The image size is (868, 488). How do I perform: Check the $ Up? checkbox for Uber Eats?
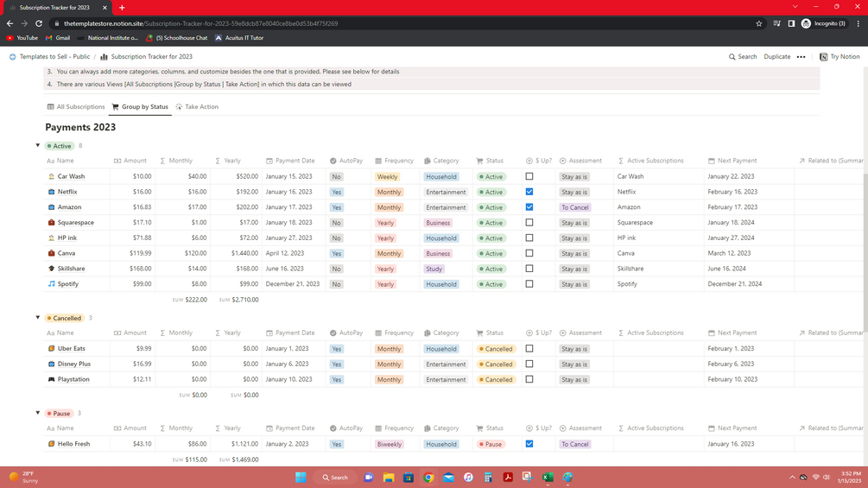[x=529, y=349]
